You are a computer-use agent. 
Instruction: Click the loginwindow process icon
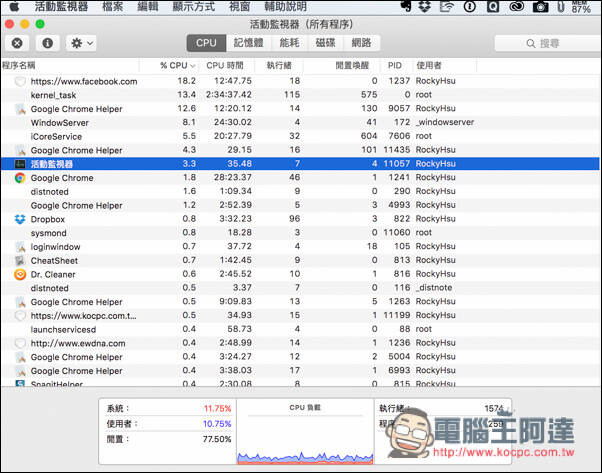pos(20,247)
